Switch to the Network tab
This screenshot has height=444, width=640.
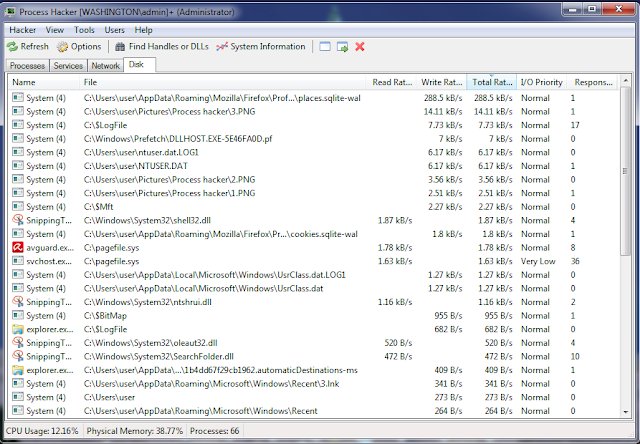pyautogui.click(x=105, y=66)
